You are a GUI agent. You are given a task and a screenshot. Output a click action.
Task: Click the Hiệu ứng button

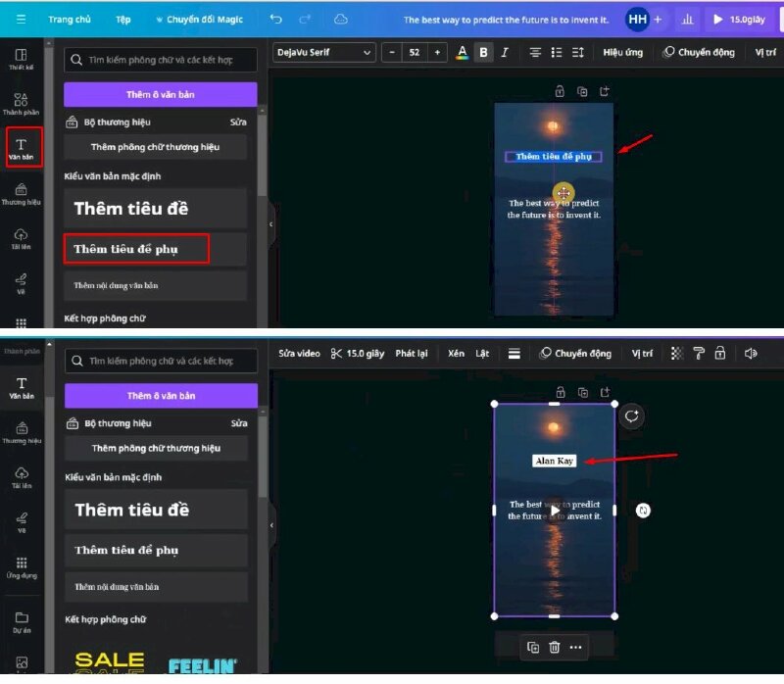point(622,52)
